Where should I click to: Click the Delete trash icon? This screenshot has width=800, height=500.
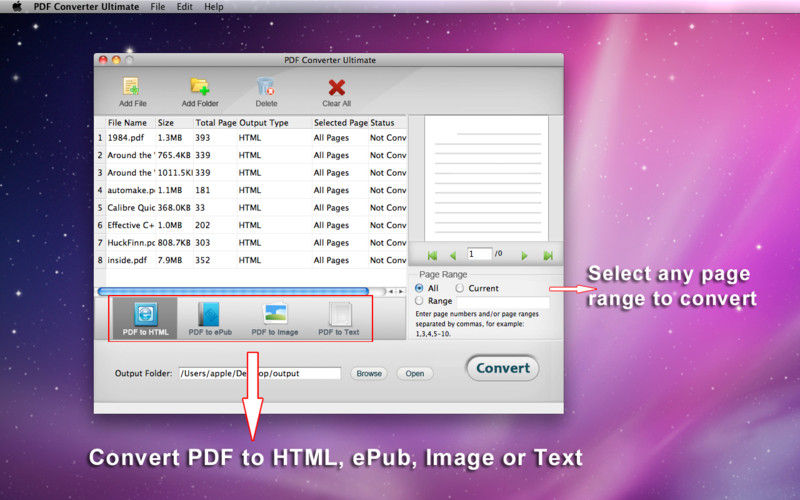266,87
